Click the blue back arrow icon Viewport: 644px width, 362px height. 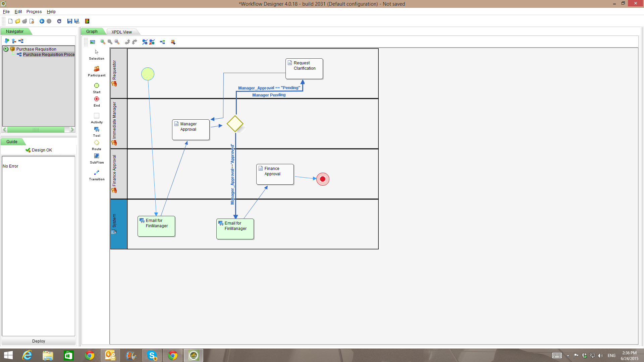click(x=42, y=21)
